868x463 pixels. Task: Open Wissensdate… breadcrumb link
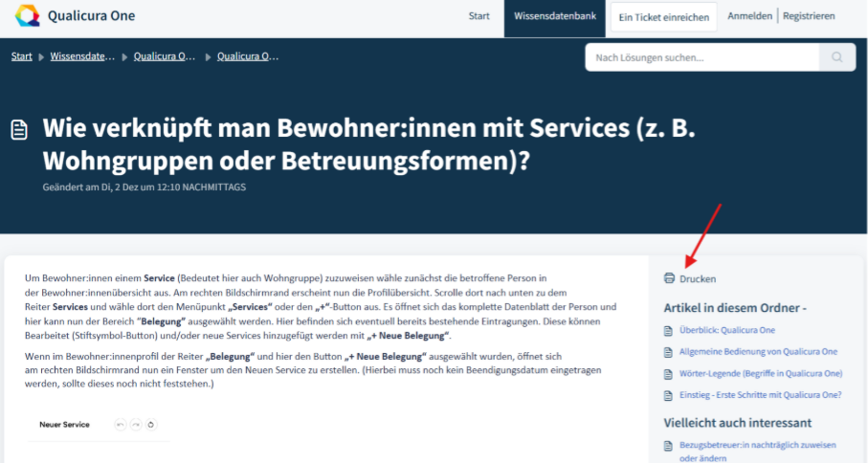tap(82, 56)
